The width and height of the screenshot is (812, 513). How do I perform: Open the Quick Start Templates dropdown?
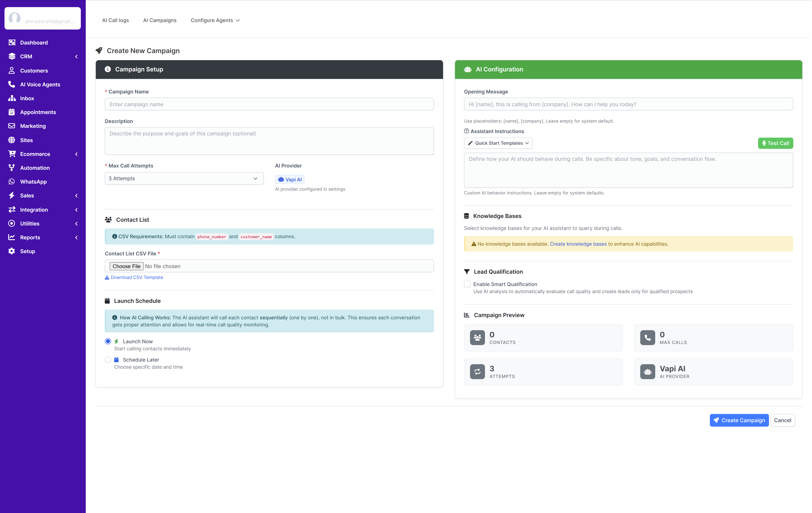(x=498, y=143)
